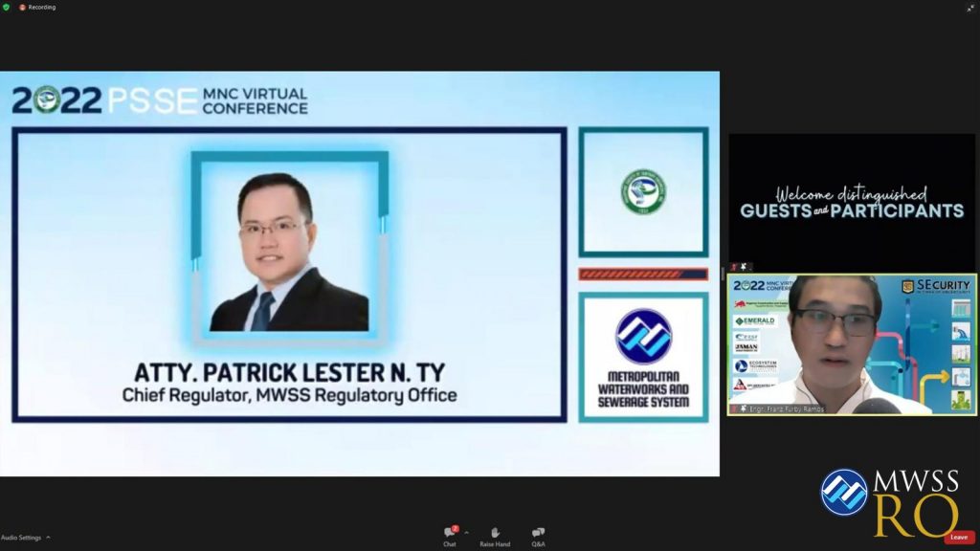The width and height of the screenshot is (980, 551).
Task: Click the pin icon above speaker video
Action: (744, 268)
